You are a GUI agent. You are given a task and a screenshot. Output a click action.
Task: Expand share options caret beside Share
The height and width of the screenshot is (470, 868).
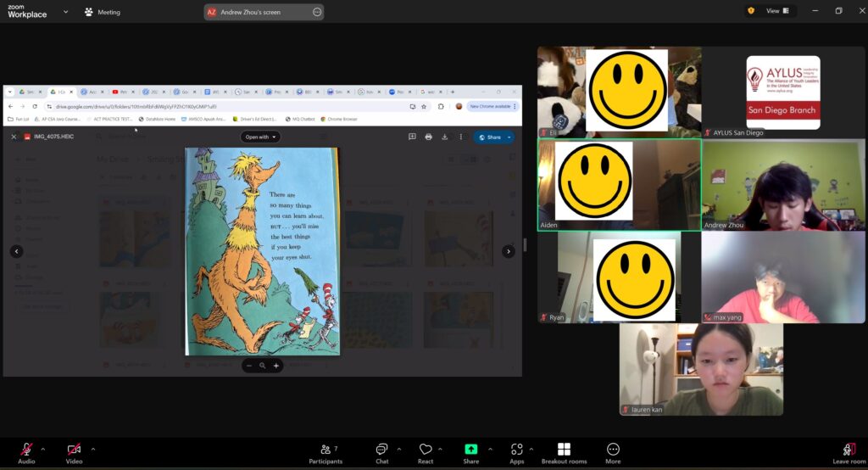coord(490,449)
